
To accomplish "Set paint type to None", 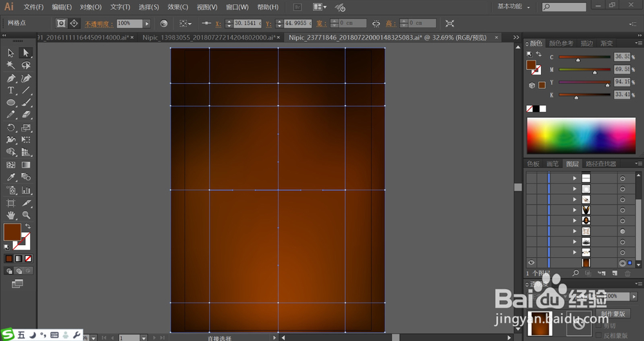I will tap(28, 258).
